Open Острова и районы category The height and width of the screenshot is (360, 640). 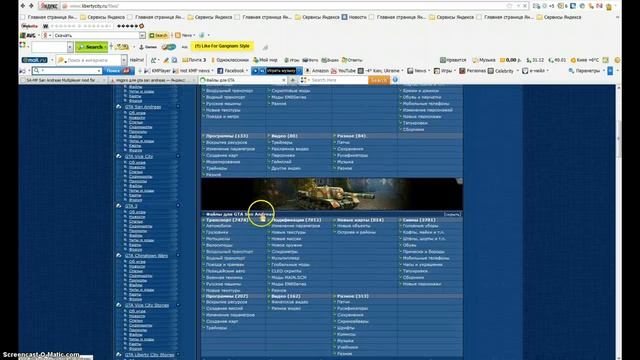[x=356, y=232]
